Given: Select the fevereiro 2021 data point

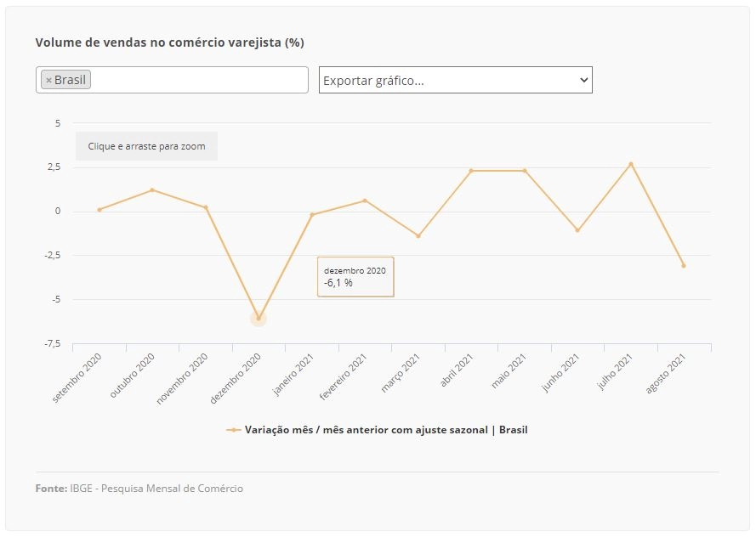Looking at the screenshot, I should (x=365, y=201).
